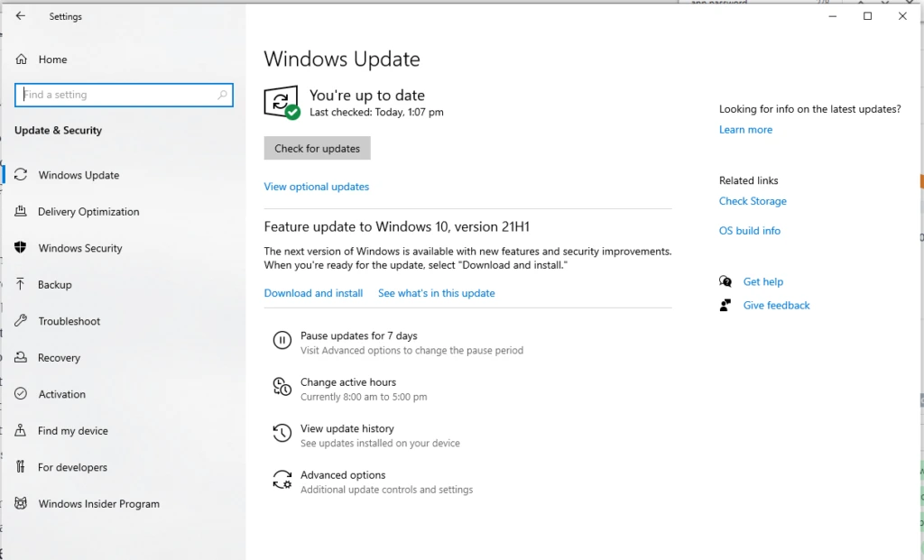924x560 pixels.
Task: Click the 'Related links' heading
Action: coord(748,180)
